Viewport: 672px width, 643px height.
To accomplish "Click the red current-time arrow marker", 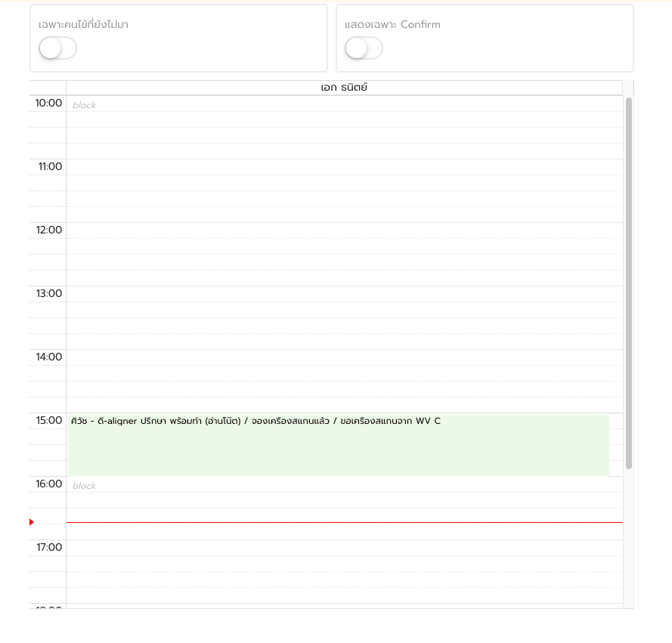I will coord(31,522).
